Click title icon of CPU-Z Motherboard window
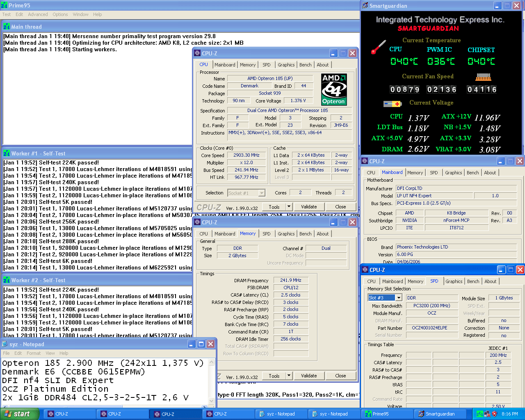 pyautogui.click(x=365, y=161)
